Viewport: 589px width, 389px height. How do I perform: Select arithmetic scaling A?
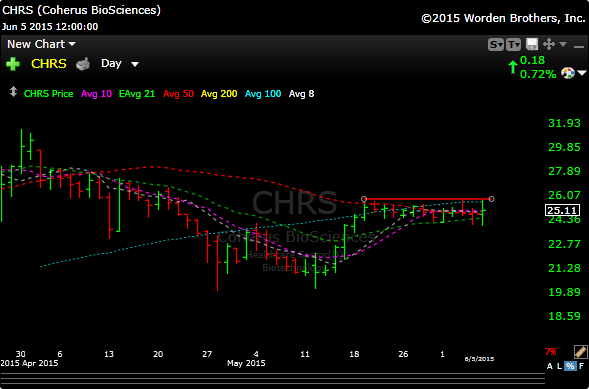pos(550,366)
